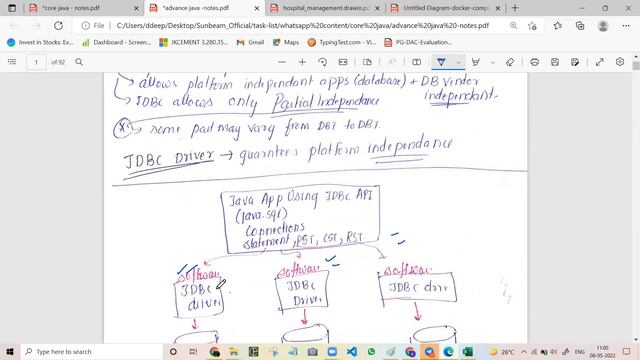Open the TypingTest.com bookmark

point(342,42)
